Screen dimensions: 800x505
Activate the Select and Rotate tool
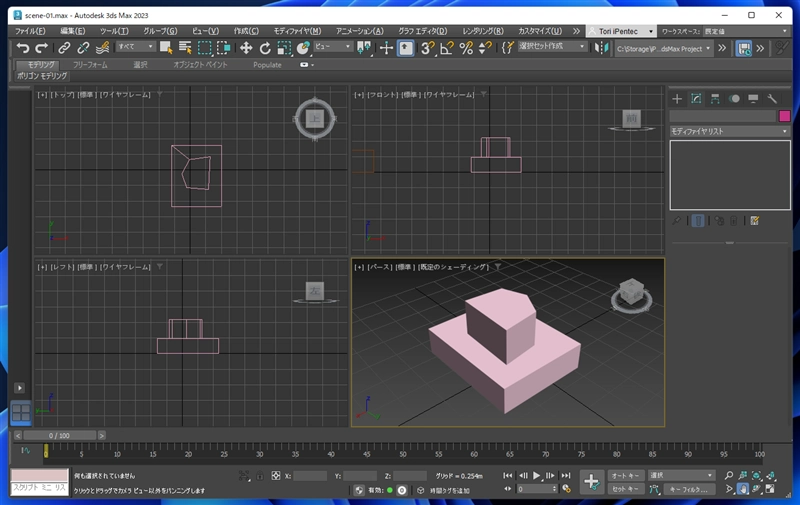click(x=265, y=48)
